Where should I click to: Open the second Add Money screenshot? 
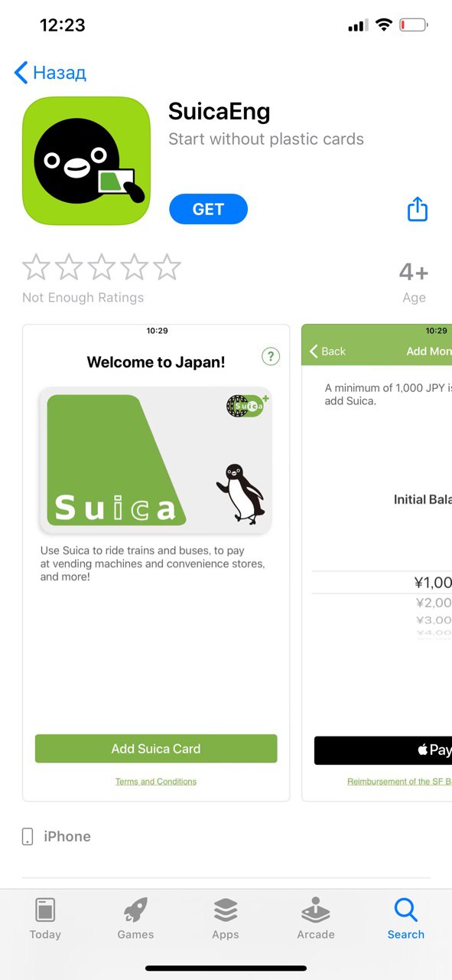pyautogui.click(x=377, y=563)
